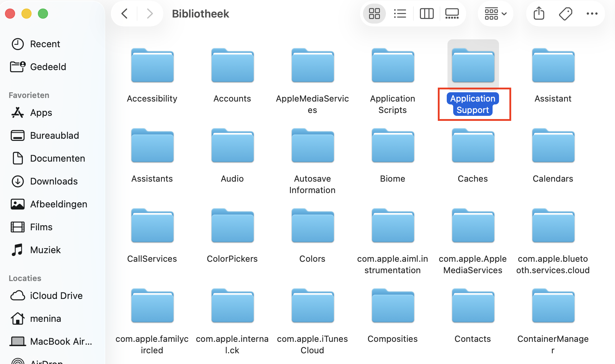Select Documenten in the sidebar
This screenshot has width=615, height=364.
tap(58, 158)
